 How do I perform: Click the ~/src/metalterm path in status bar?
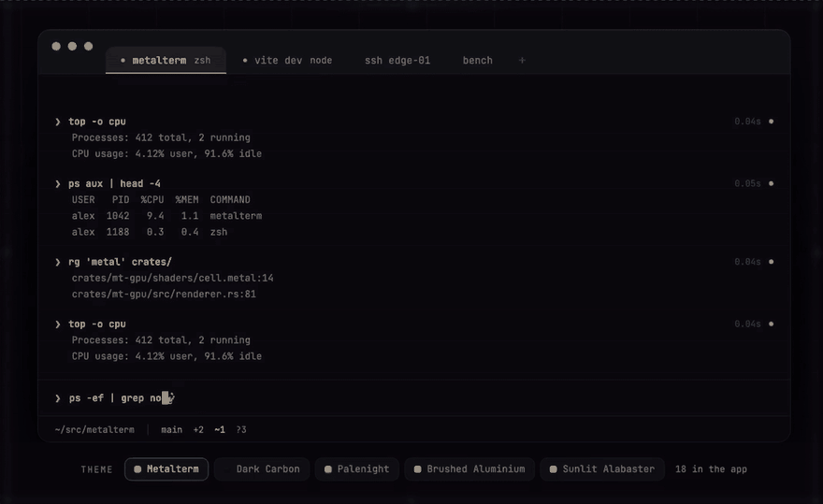click(94, 430)
